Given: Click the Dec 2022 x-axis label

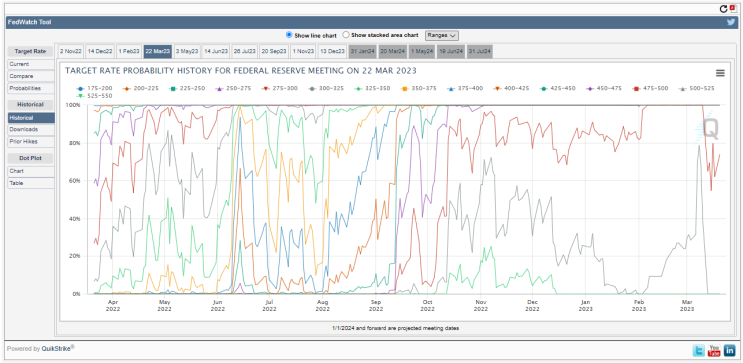Looking at the screenshot, I should click(x=532, y=305).
